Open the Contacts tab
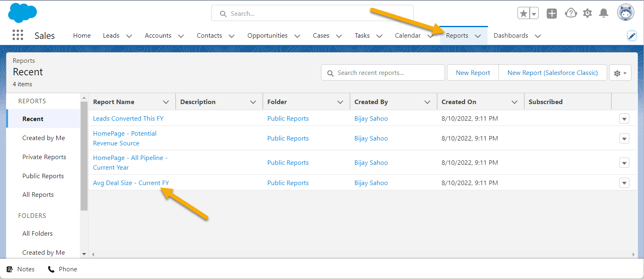The image size is (644, 279). tap(209, 36)
